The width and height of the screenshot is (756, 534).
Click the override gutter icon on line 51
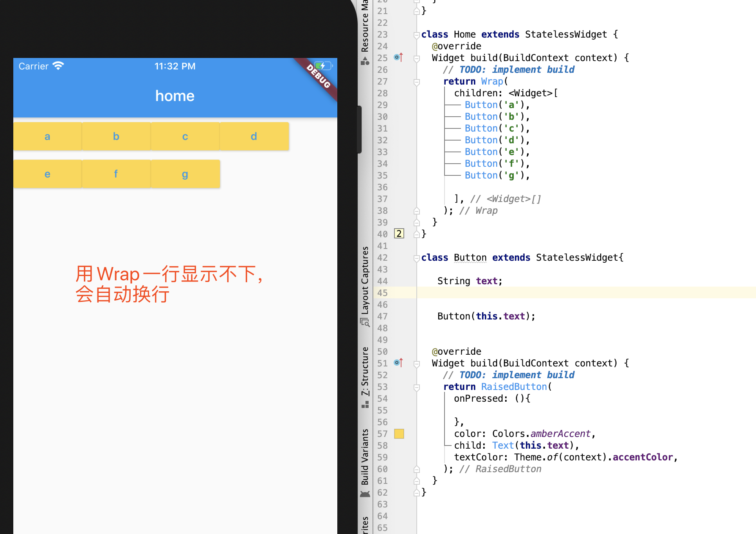(398, 363)
